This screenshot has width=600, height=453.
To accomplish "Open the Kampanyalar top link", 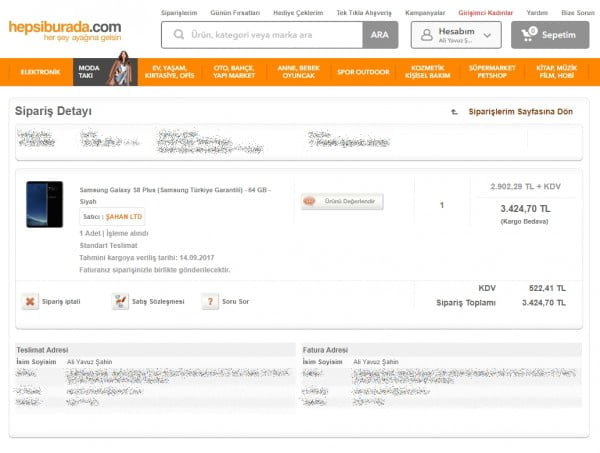I will point(426,13).
